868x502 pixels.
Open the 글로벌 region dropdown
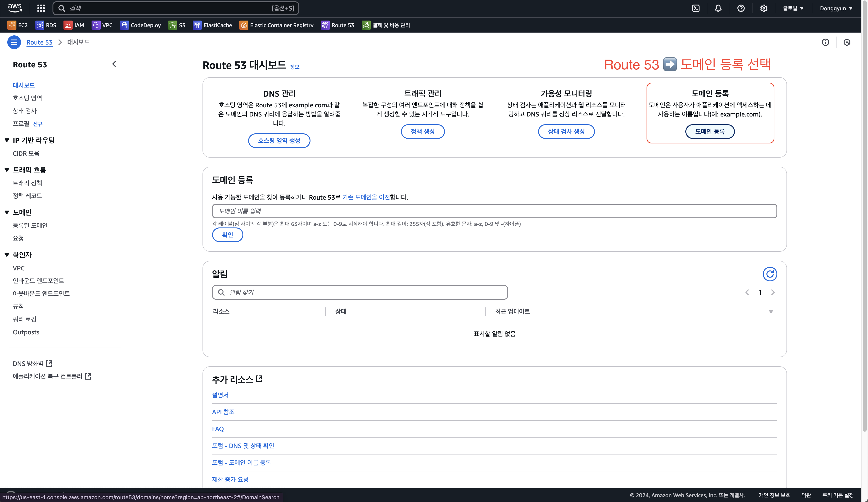[x=793, y=8]
